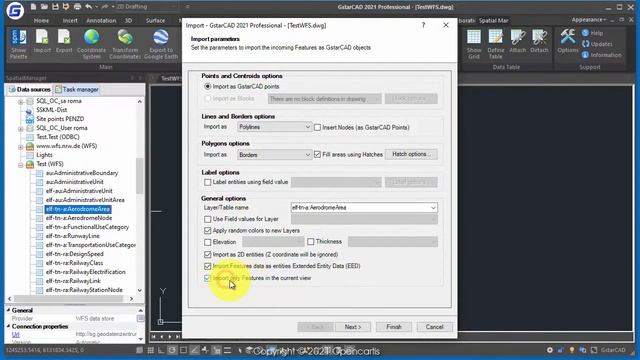Toggle Import Features data as EED checkbox

tap(207, 266)
